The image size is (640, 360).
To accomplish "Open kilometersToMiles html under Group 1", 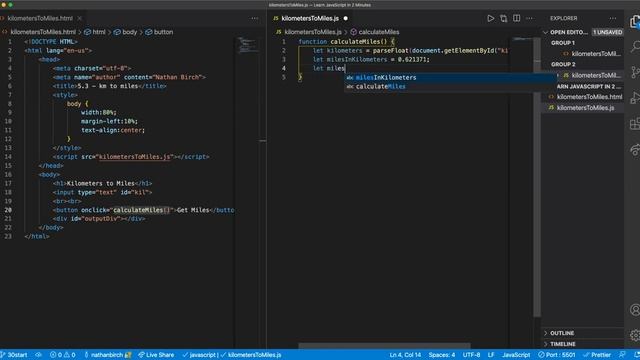I will (x=591, y=54).
